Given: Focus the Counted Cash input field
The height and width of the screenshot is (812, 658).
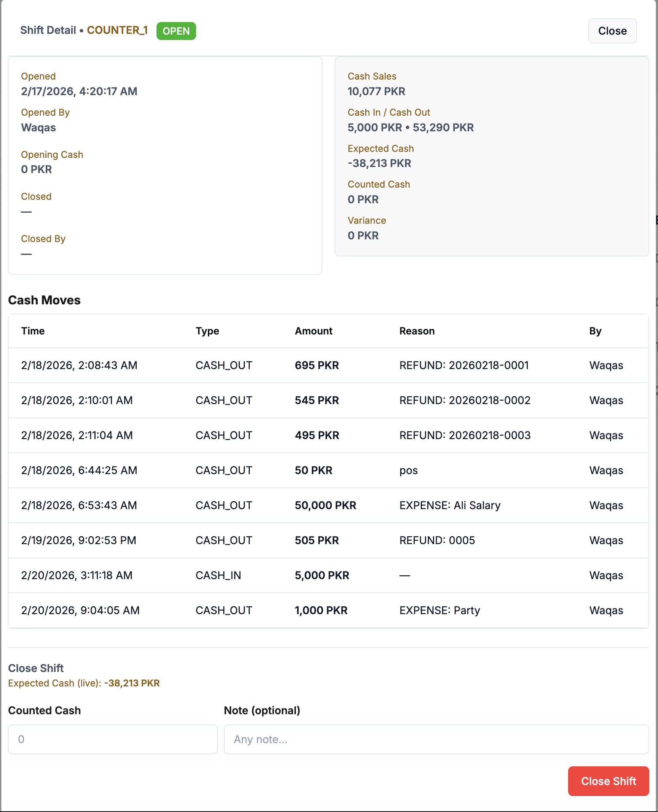Looking at the screenshot, I should click(113, 739).
